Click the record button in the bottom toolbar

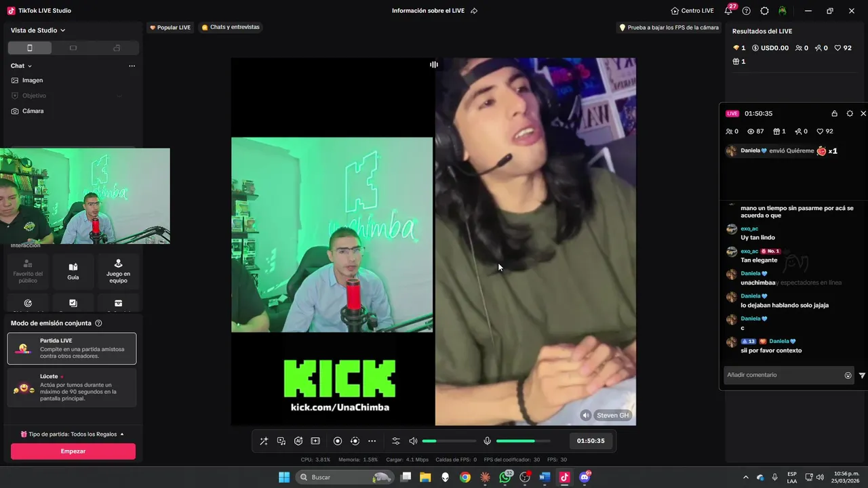(338, 441)
